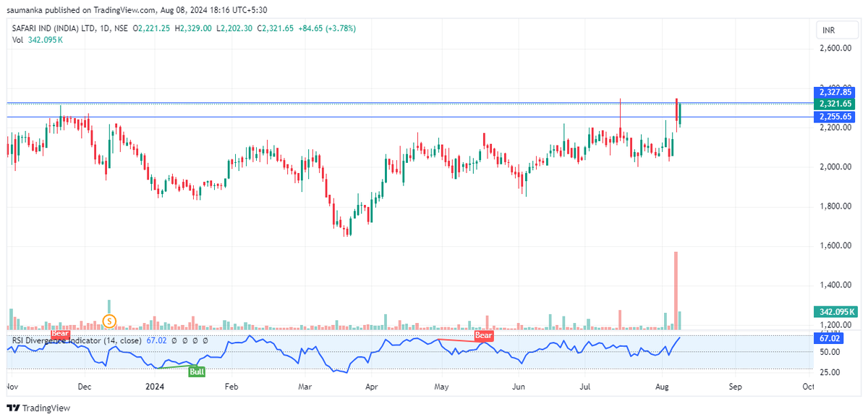Image resolution: width=868 pixels, height=420 pixels.
Task: Click the 2,600.00 price axis label
Action: 835,49
